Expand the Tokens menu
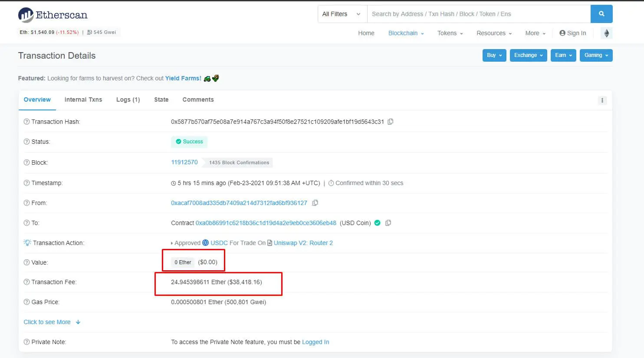The width and height of the screenshot is (644, 358). (x=450, y=33)
